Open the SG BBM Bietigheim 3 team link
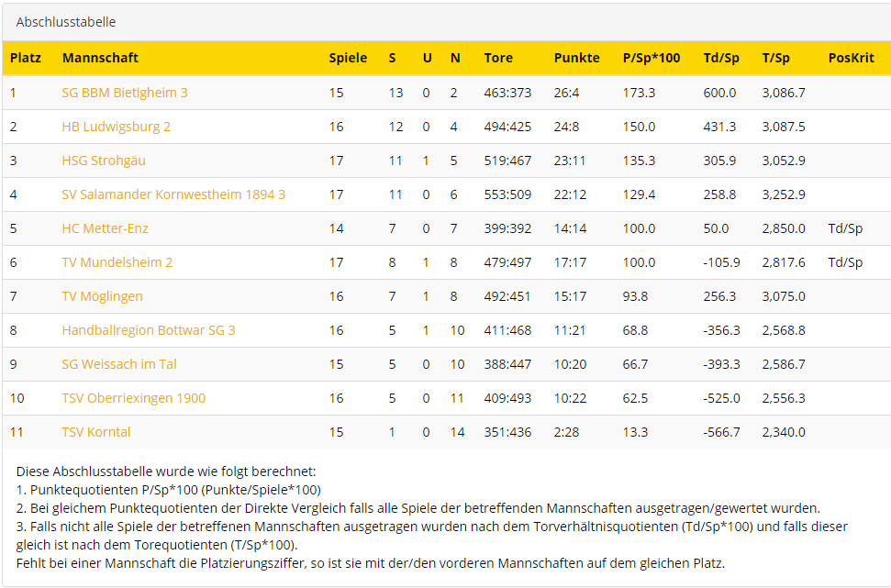 [x=125, y=93]
